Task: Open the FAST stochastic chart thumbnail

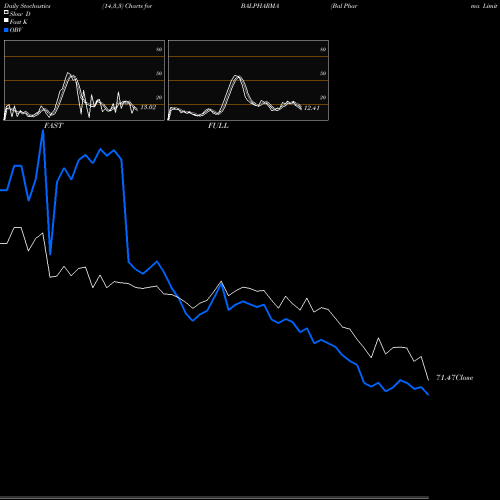Action: (84, 80)
